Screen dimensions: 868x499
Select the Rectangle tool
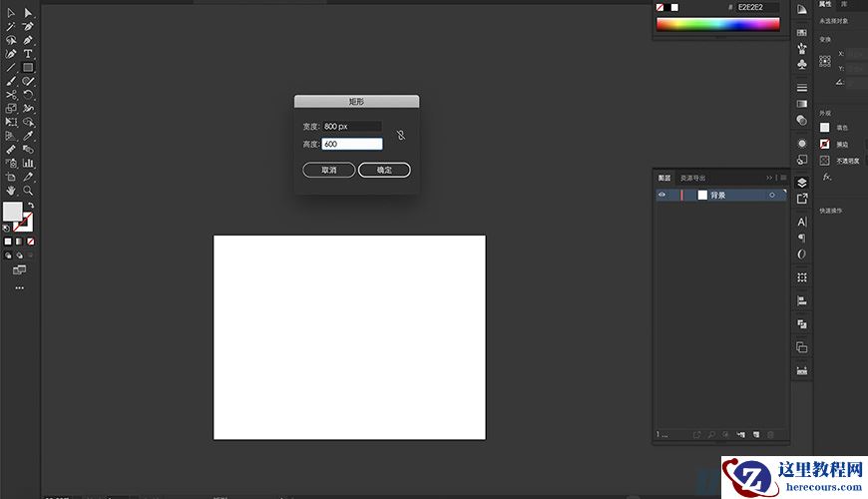click(x=28, y=68)
